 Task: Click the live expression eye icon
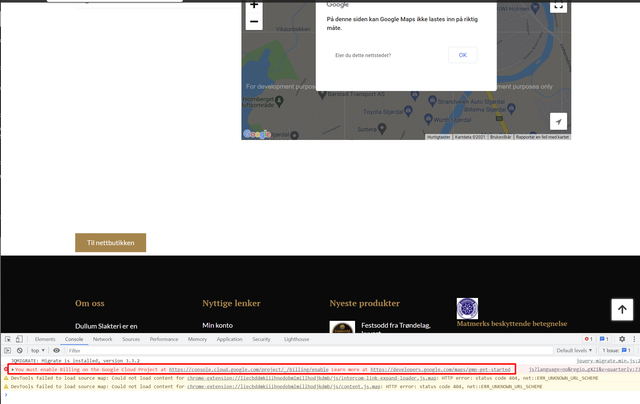[56, 351]
